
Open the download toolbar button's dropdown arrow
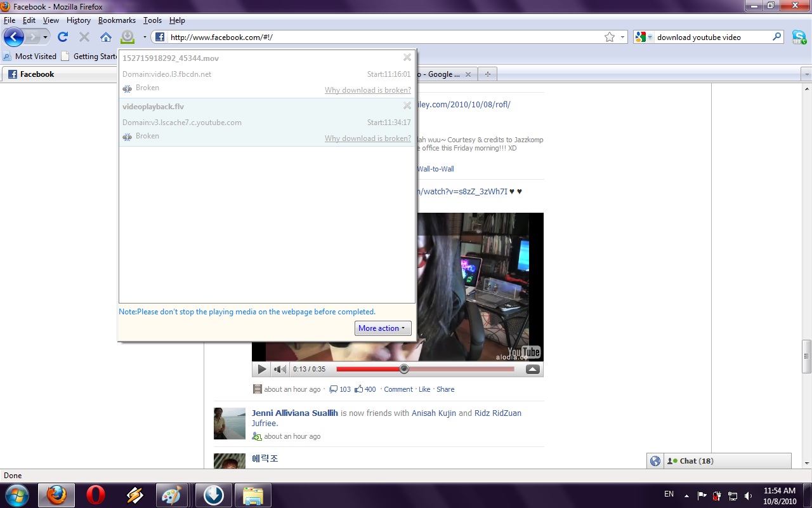pyautogui.click(x=145, y=37)
